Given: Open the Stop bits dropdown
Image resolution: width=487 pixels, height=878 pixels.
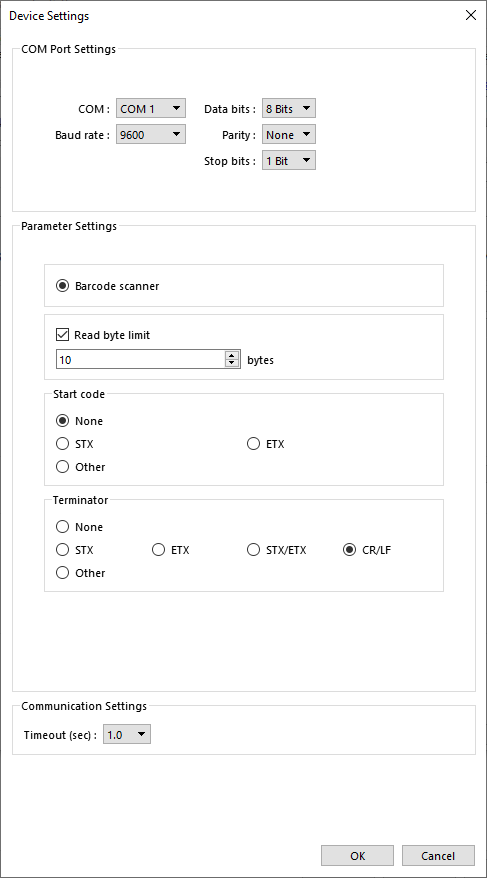Looking at the screenshot, I should [289, 161].
